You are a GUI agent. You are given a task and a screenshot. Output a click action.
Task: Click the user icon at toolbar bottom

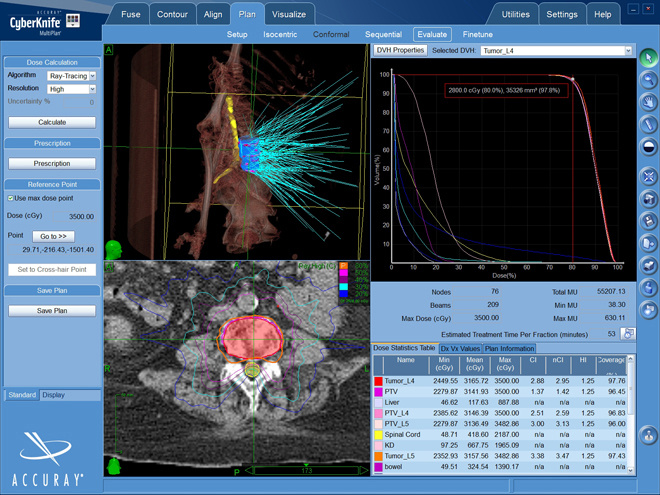649,435
